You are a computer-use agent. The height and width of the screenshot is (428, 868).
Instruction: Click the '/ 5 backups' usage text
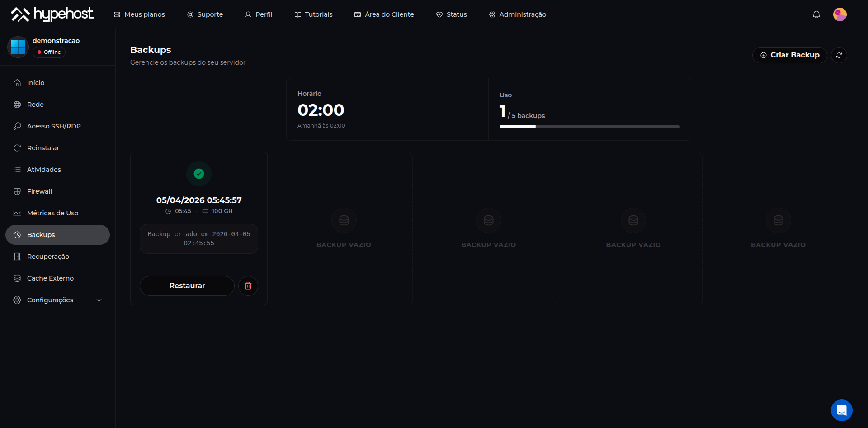526,116
